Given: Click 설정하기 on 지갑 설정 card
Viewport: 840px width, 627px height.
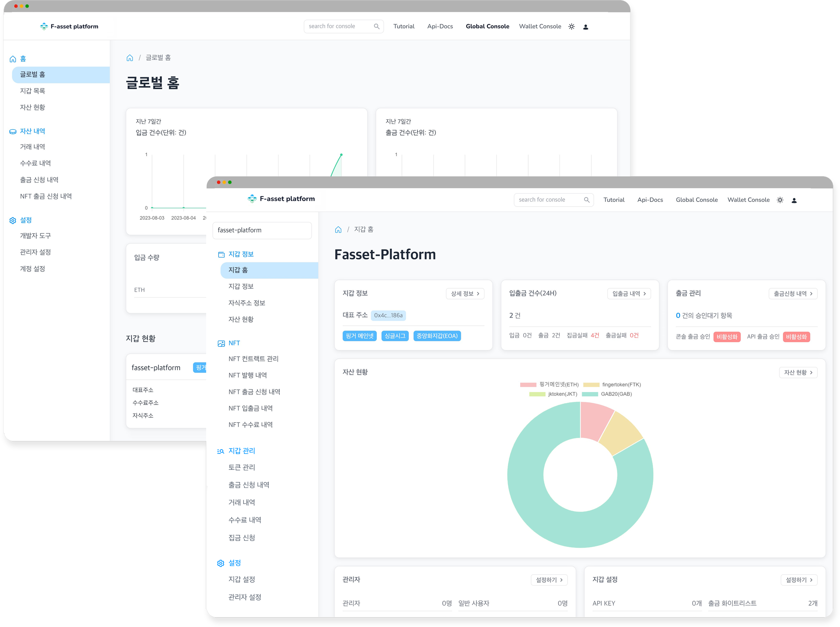Looking at the screenshot, I should click(x=798, y=580).
